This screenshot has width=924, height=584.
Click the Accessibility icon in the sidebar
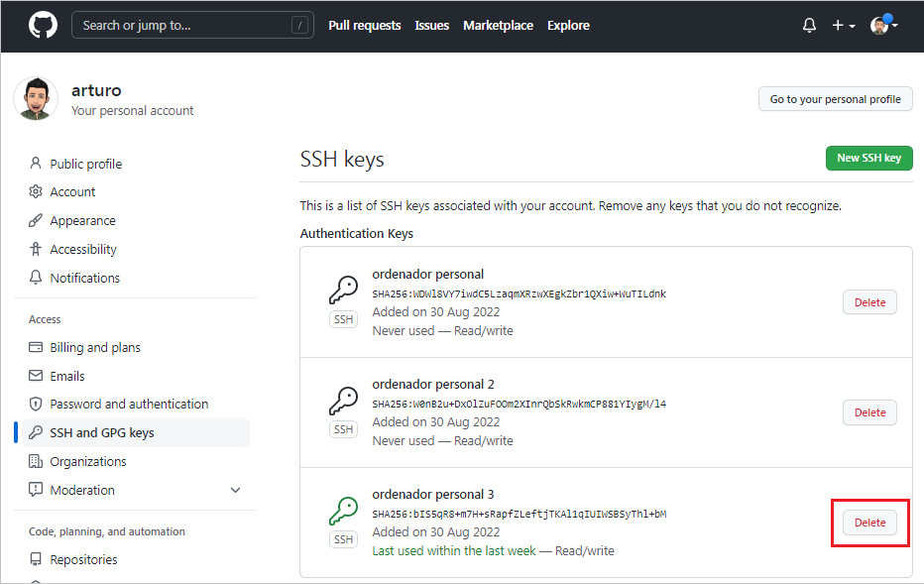[36, 249]
